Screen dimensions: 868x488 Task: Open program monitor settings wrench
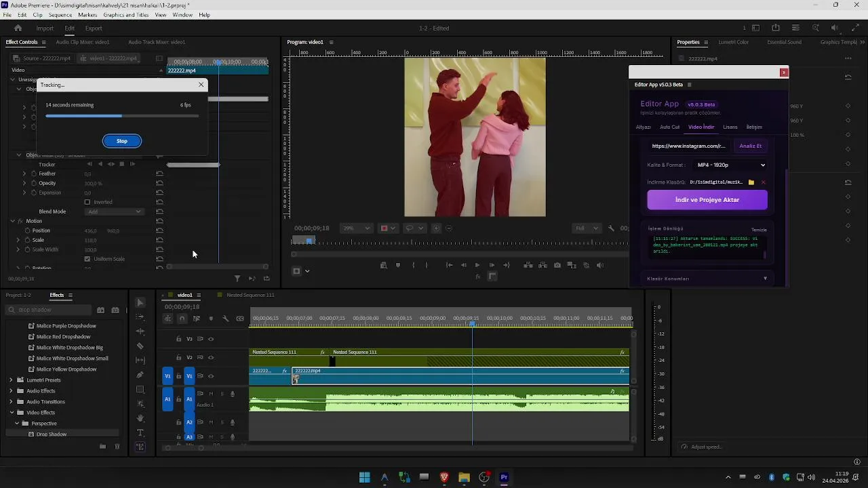pos(611,228)
